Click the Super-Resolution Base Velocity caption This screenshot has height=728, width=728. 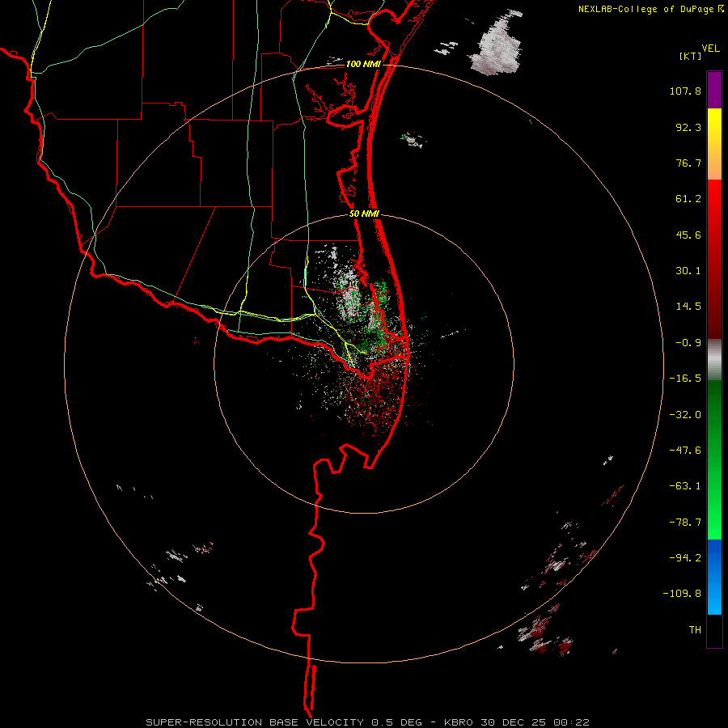pos(368,722)
